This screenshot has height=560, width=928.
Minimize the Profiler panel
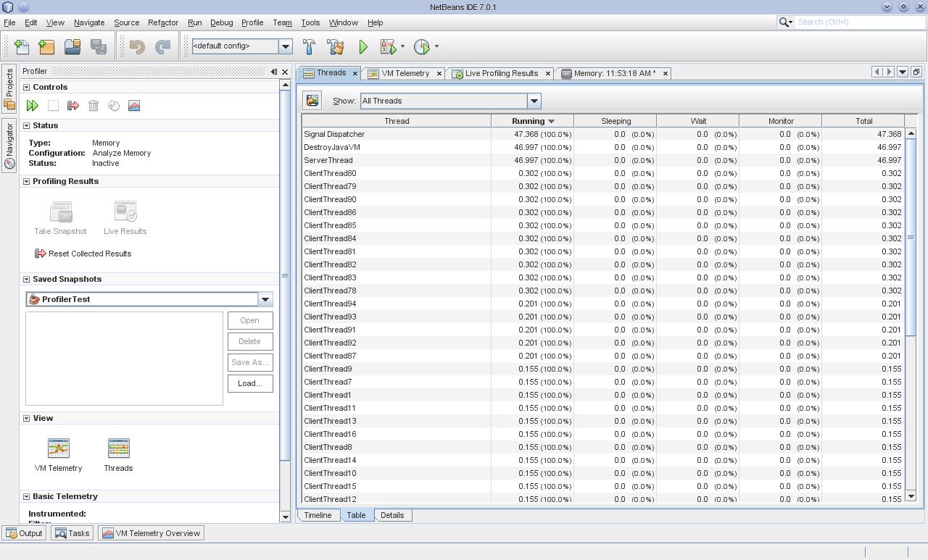[274, 71]
